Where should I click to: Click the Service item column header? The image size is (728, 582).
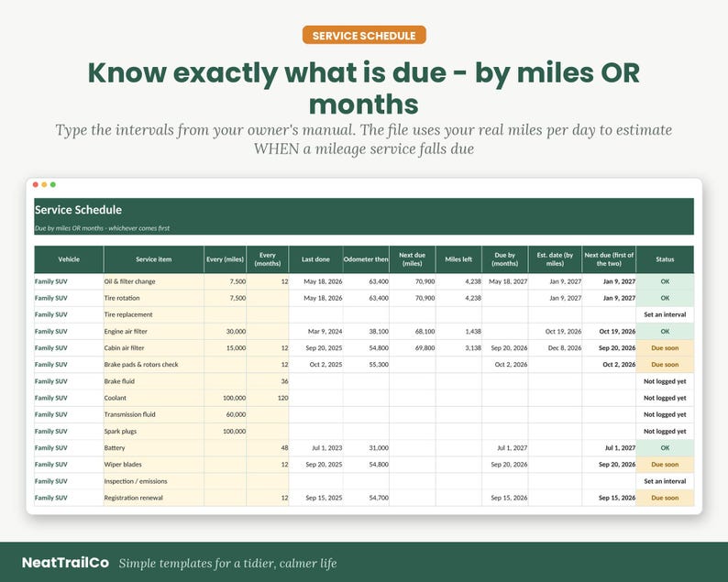[x=154, y=259]
